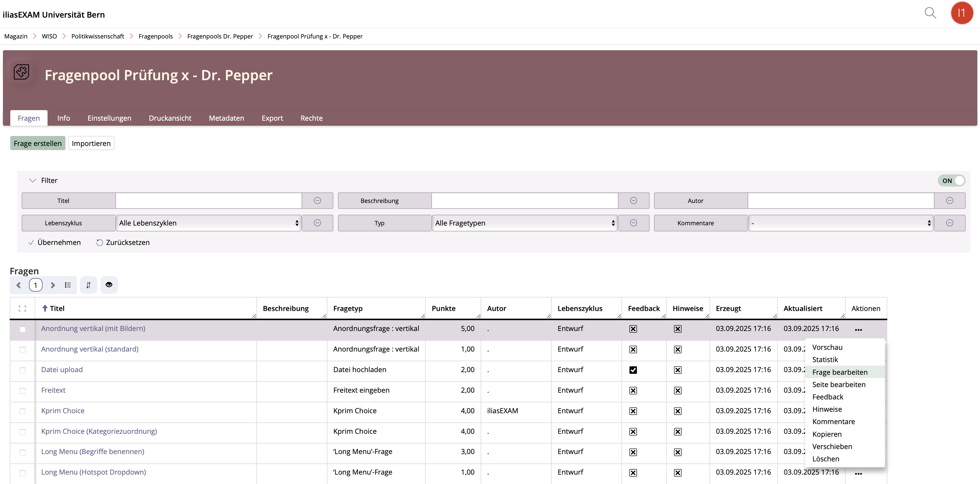Image resolution: width=980 pixels, height=484 pixels.
Task: Choose Frage bearbeiten in actions menu
Action: pos(840,372)
